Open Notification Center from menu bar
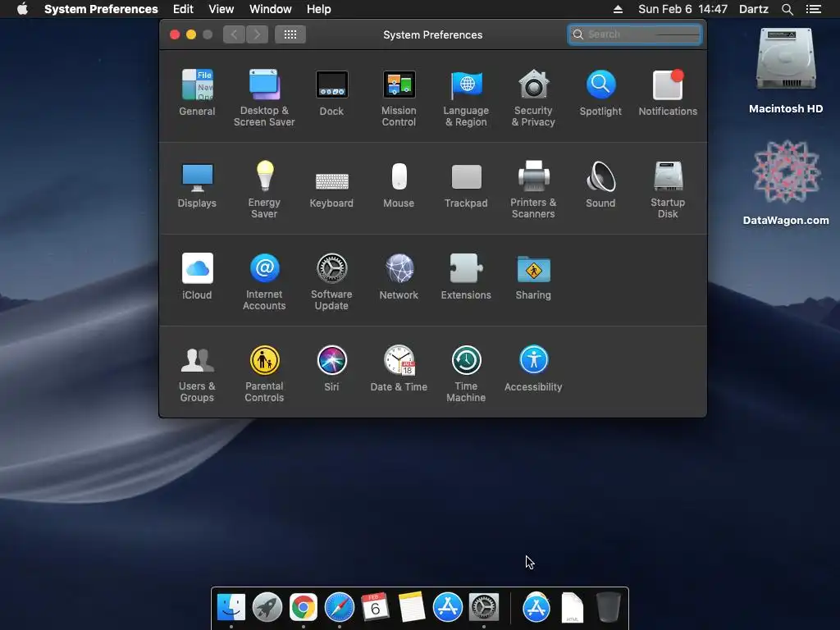This screenshot has width=840, height=630. click(814, 9)
